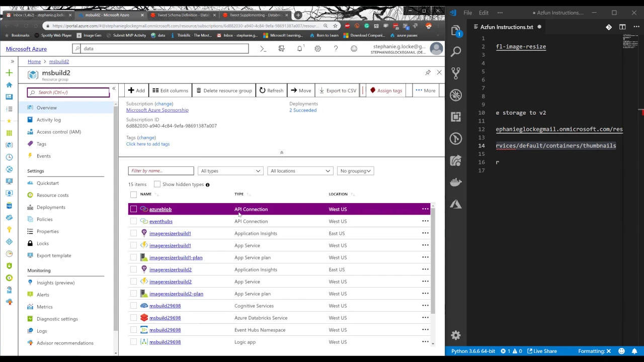644x362 pixels.
Task: Check box for msbuild29698 Cognitive Services row
Action: [133, 306]
